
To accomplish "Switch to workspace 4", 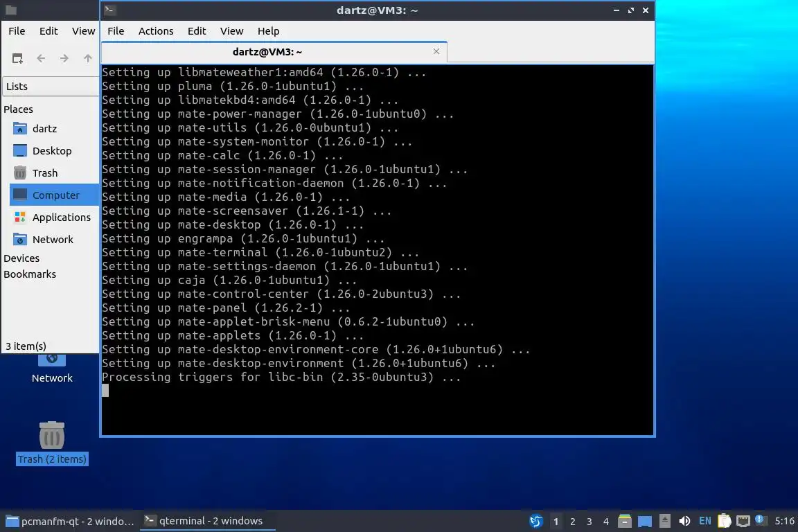I will point(605,522).
